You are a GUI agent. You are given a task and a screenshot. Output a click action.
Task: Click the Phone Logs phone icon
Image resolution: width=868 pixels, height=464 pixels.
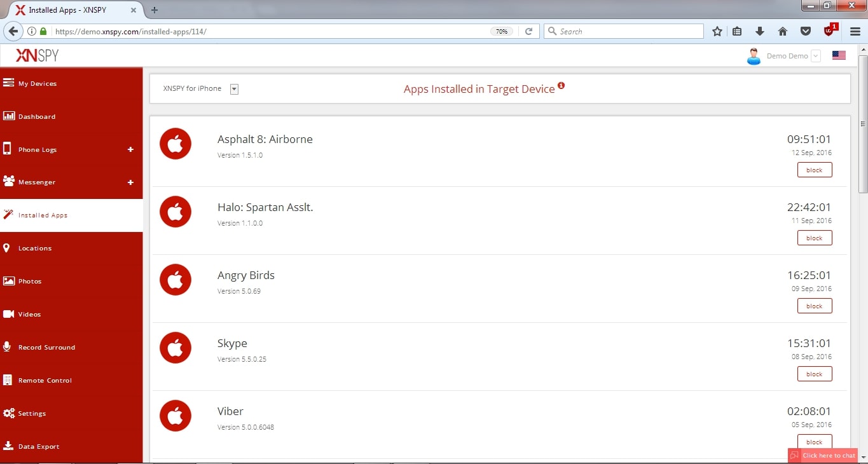click(8, 149)
